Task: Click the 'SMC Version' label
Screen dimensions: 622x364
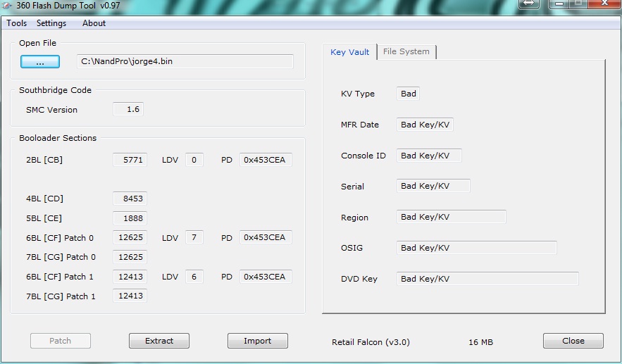Action: tap(51, 110)
